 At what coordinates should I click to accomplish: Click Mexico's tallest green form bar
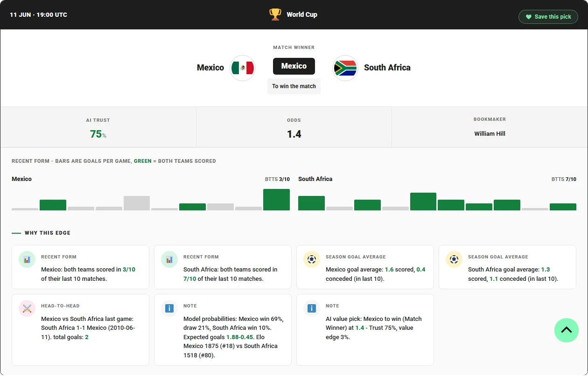(276, 200)
